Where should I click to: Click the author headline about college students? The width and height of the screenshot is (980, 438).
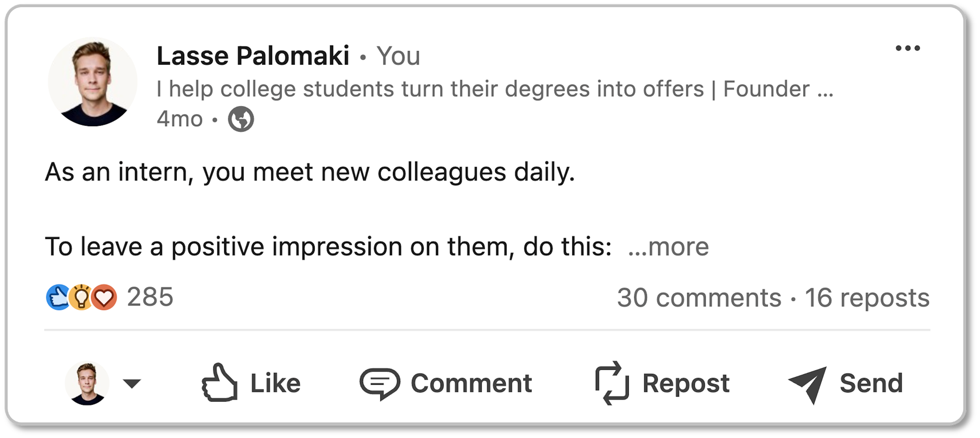(x=495, y=89)
